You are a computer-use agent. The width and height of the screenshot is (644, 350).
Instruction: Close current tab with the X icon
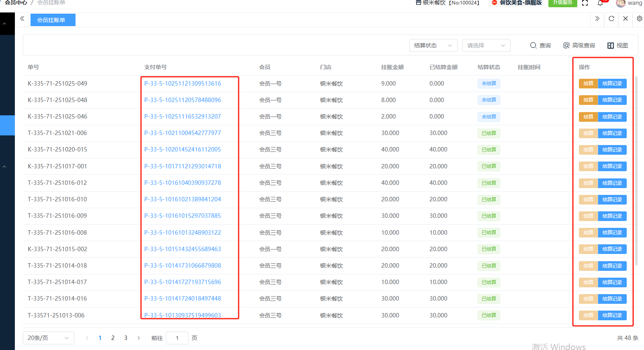click(626, 18)
